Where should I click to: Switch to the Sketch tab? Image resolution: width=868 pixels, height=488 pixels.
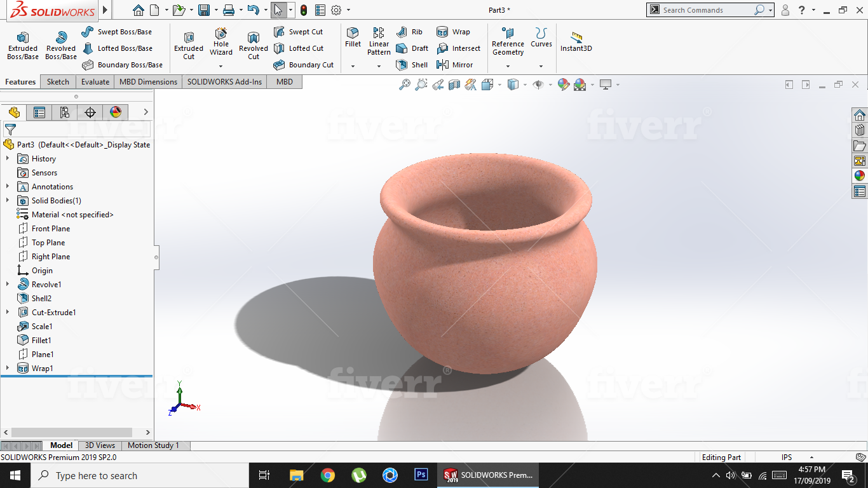point(58,82)
